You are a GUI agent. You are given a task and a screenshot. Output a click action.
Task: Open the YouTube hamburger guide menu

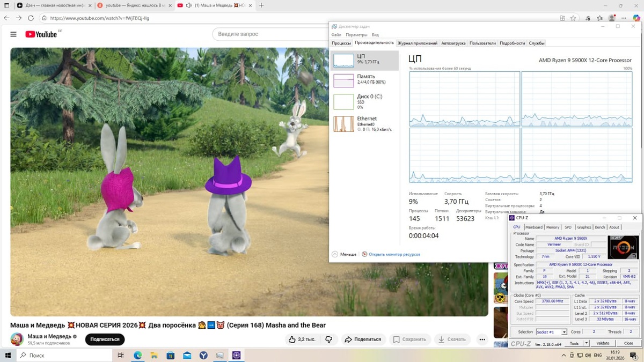coord(13,34)
